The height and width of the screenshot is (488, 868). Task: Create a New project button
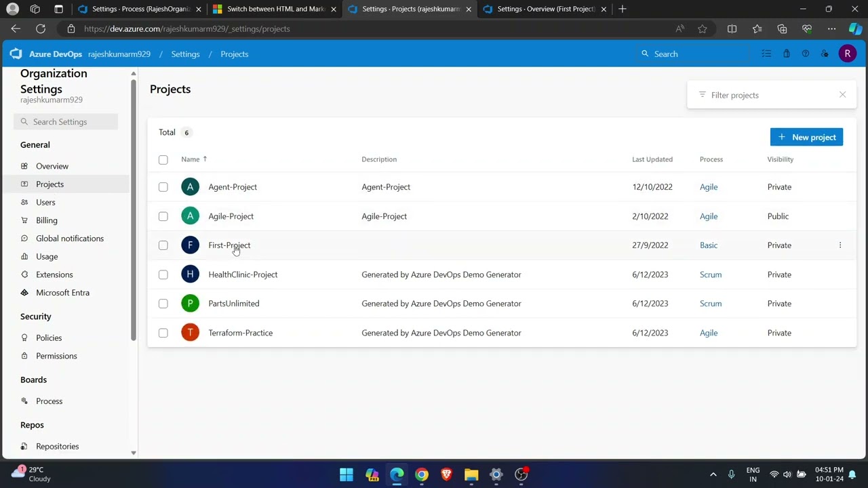(806, 137)
